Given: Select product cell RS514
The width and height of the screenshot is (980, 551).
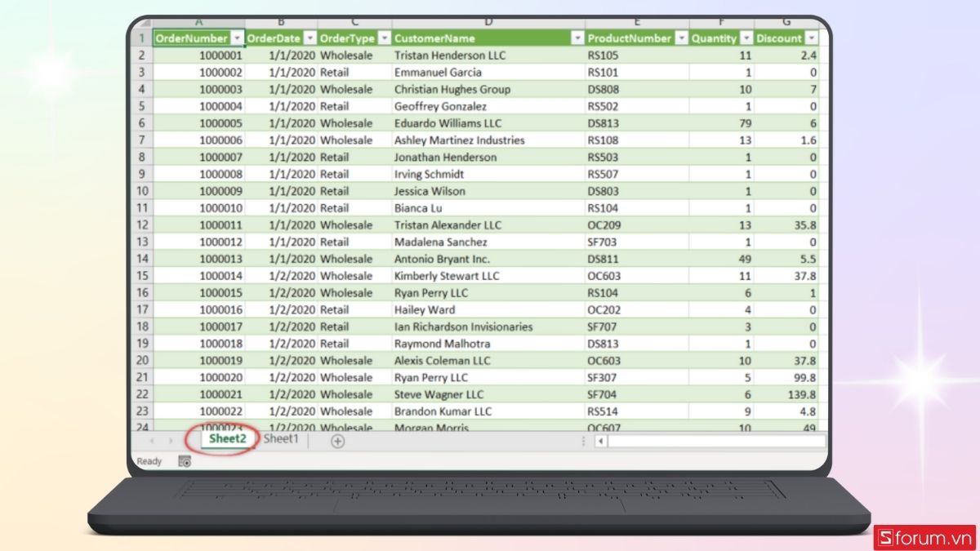Looking at the screenshot, I should pos(637,411).
